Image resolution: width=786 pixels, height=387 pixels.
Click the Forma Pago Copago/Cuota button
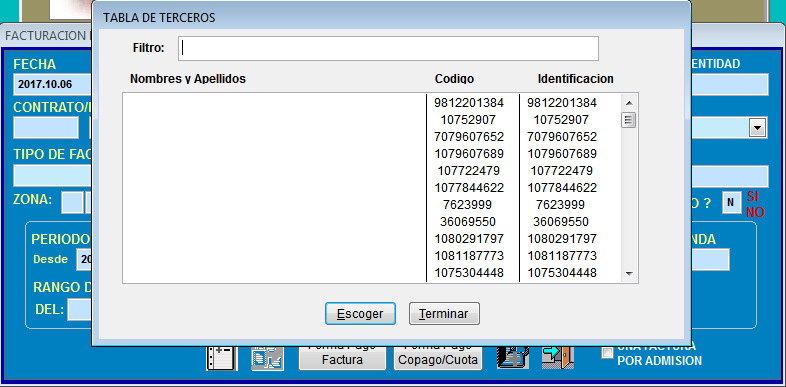click(438, 358)
